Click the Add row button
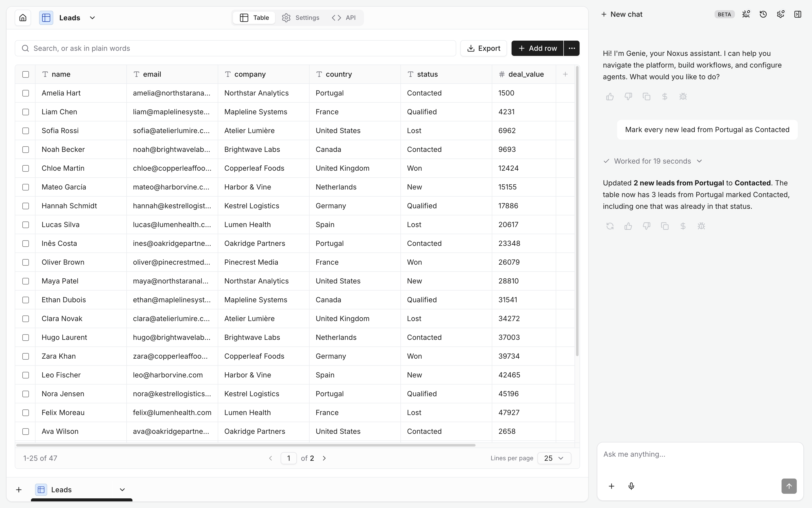The image size is (812, 508). [537, 48]
